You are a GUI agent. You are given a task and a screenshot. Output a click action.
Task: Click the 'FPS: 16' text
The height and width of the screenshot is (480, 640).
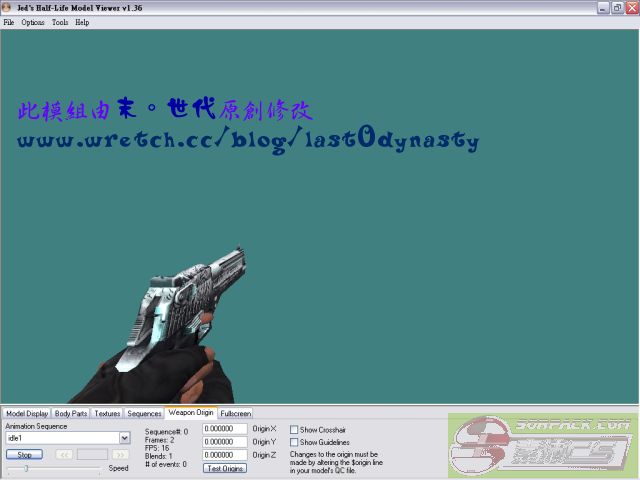[x=157, y=448]
